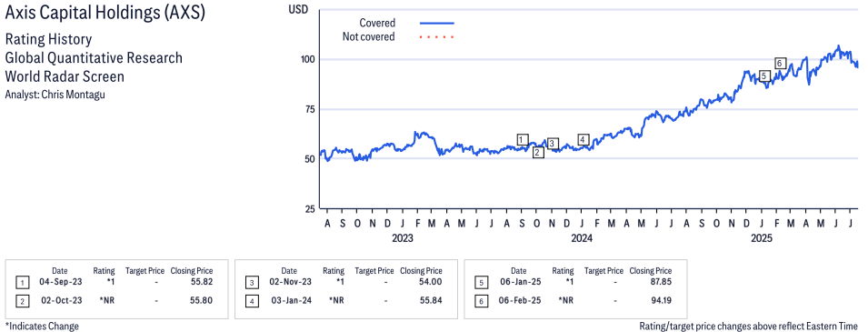The width and height of the screenshot is (868, 332).
Task: Click the Rating History heading
Action: coord(49,40)
